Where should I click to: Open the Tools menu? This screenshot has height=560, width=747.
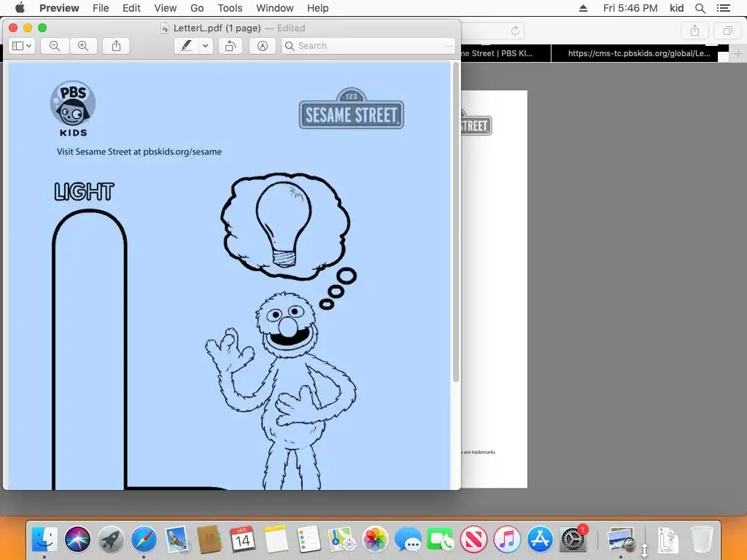[230, 8]
